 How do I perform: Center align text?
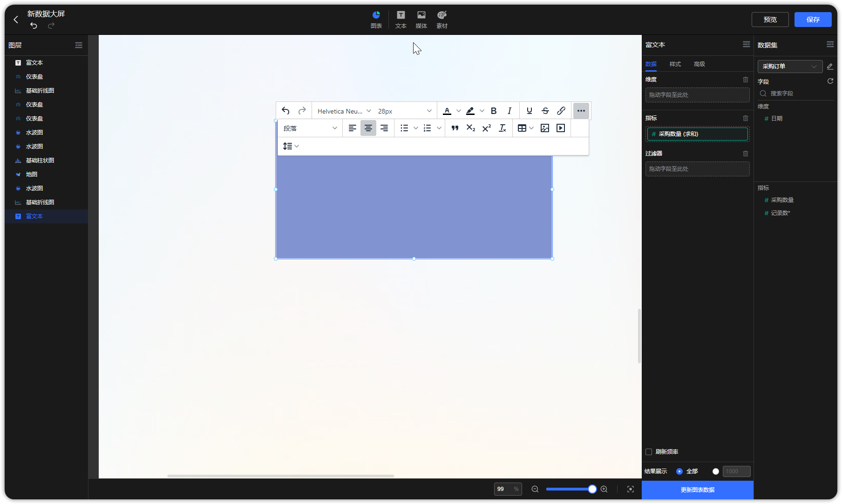coord(368,128)
